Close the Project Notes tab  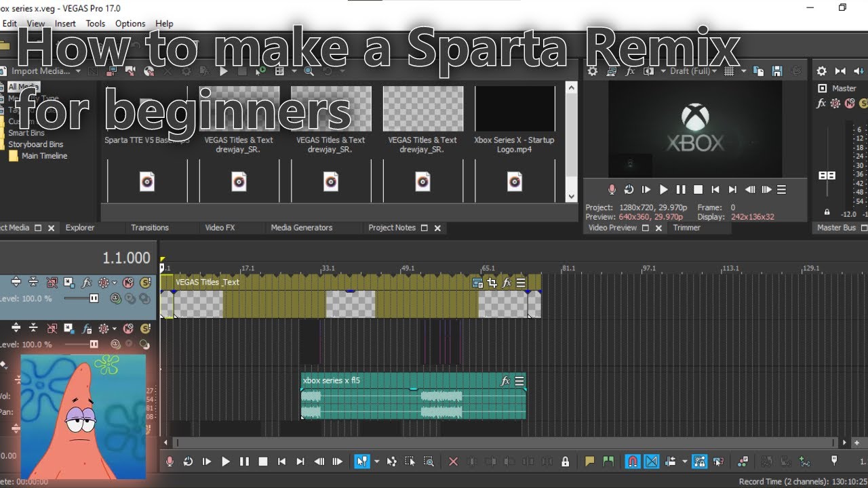tap(438, 228)
